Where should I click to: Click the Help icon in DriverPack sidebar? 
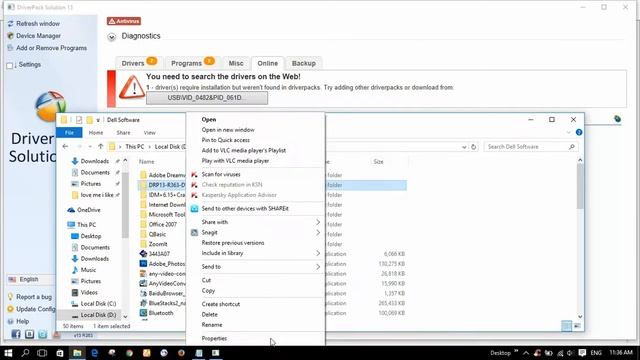pos(11,321)
